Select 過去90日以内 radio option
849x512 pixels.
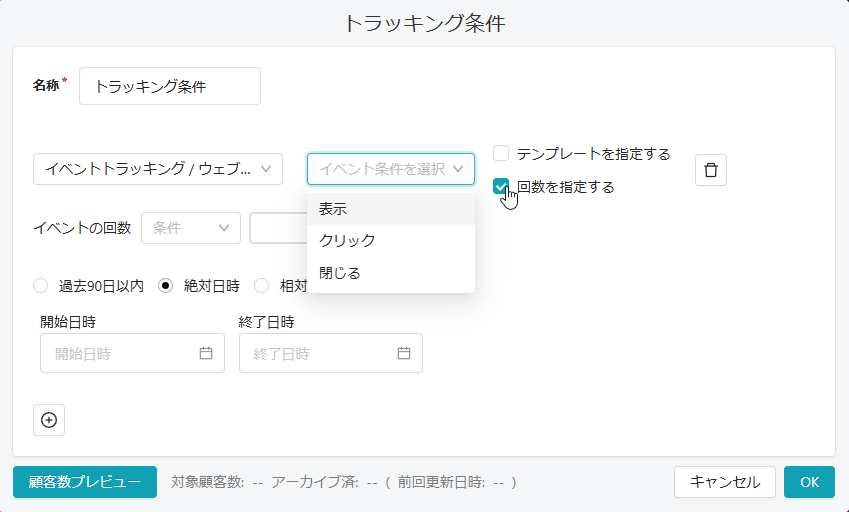click(41, 285)
